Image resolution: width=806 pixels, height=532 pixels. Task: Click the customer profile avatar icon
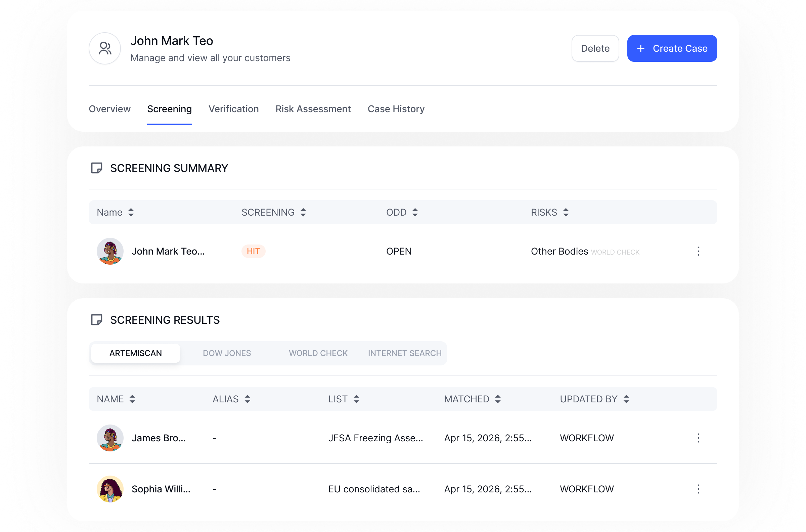[105, 48]
